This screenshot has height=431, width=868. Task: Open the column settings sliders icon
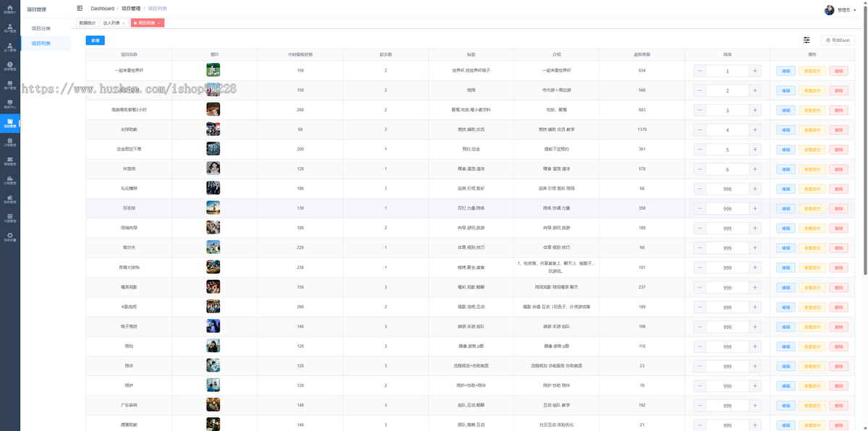(x=807, y=40)
